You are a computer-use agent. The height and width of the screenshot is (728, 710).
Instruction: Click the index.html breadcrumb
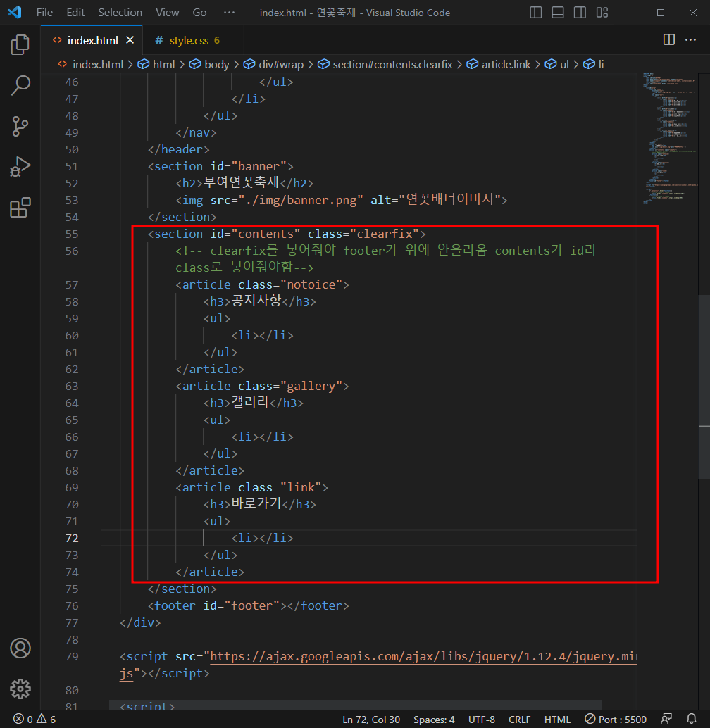[x=91, y=65]
